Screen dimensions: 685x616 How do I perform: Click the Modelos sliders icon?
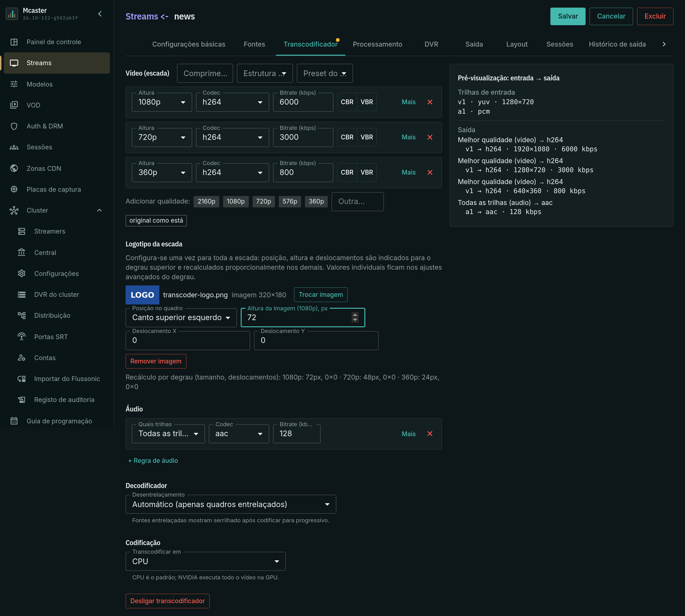14,84
